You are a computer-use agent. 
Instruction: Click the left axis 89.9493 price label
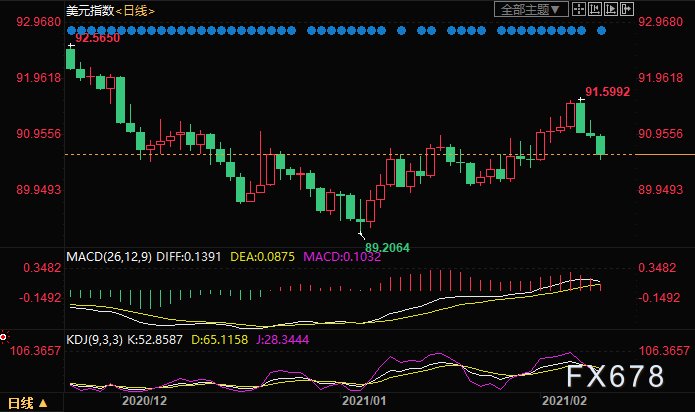pos(39,190)
